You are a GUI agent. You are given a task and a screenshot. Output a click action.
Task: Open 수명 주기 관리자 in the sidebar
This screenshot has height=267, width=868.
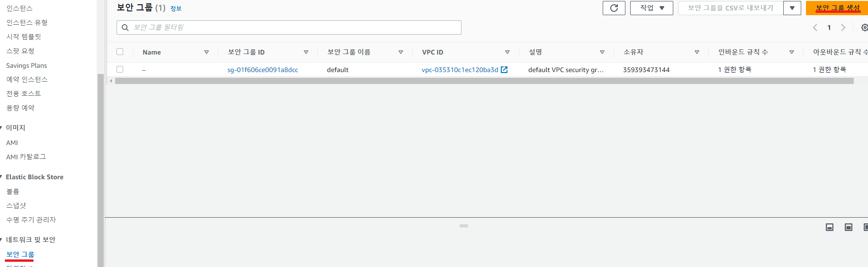coord(31,220)
